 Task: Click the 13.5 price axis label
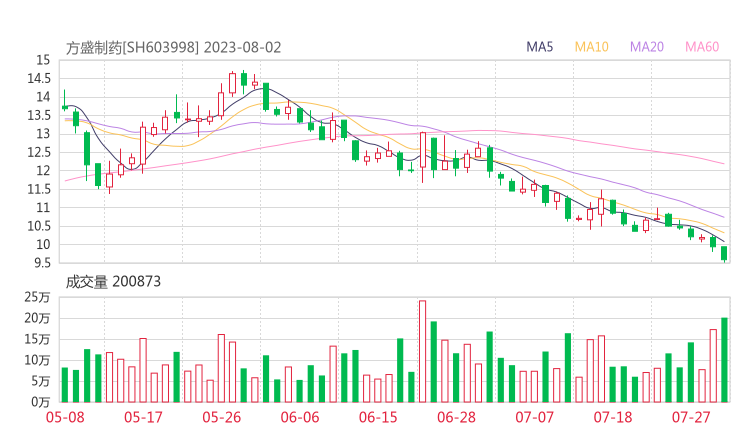(x=38, y=115)
